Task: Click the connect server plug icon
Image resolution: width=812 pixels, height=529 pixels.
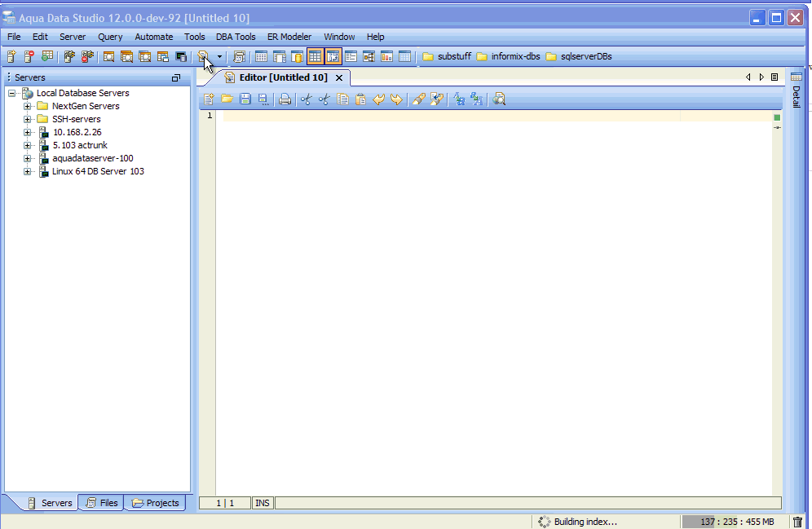Action: [x=68, y=56]
